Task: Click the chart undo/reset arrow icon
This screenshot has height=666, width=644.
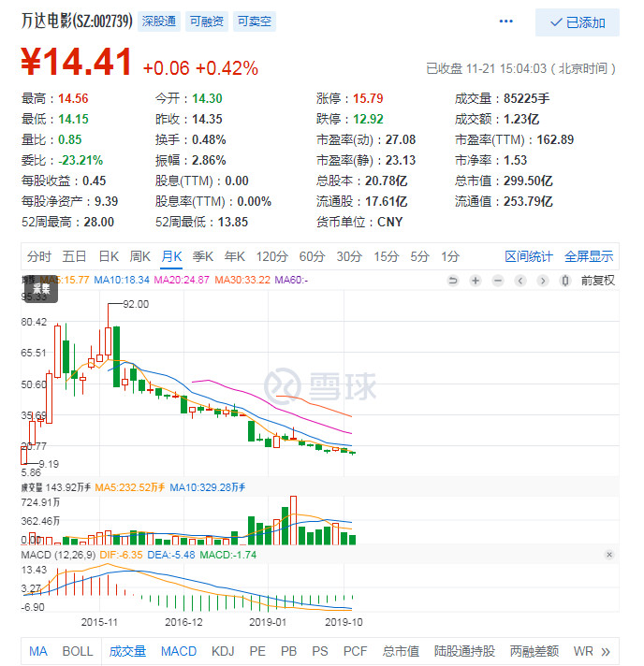Action: [x=454, y=281]
